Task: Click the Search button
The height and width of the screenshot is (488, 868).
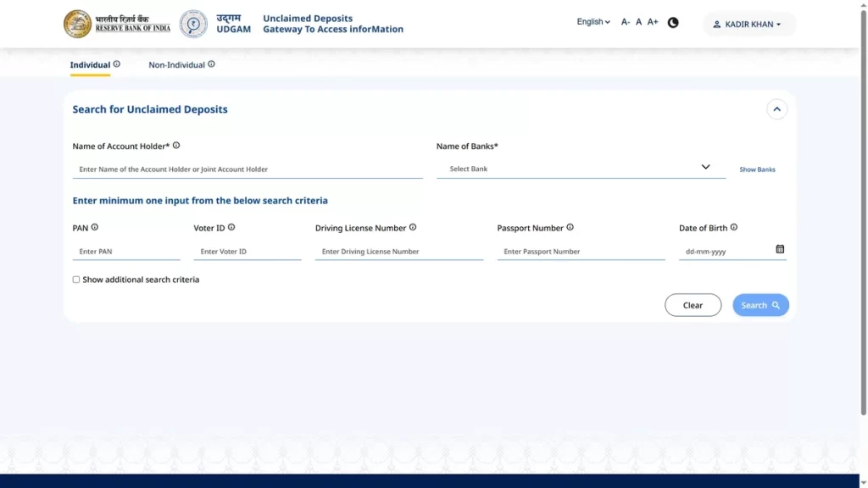Action: pyautogui.click(x=760, y=305)
